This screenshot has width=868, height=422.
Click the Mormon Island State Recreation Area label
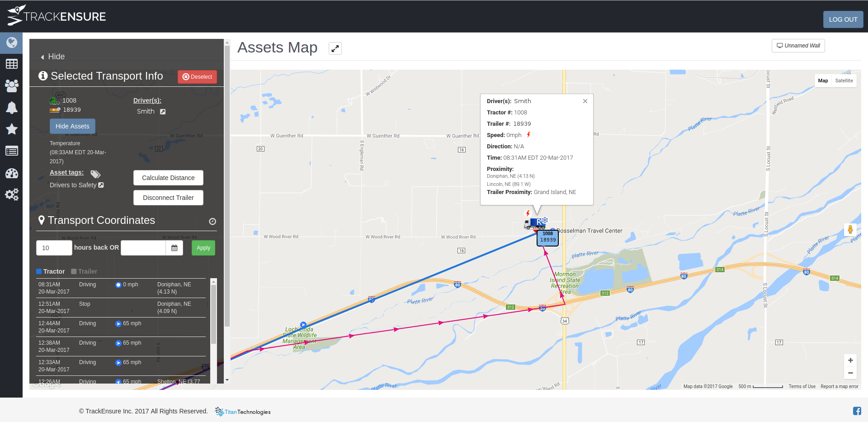pyautogui.click(x=565, y=283)
